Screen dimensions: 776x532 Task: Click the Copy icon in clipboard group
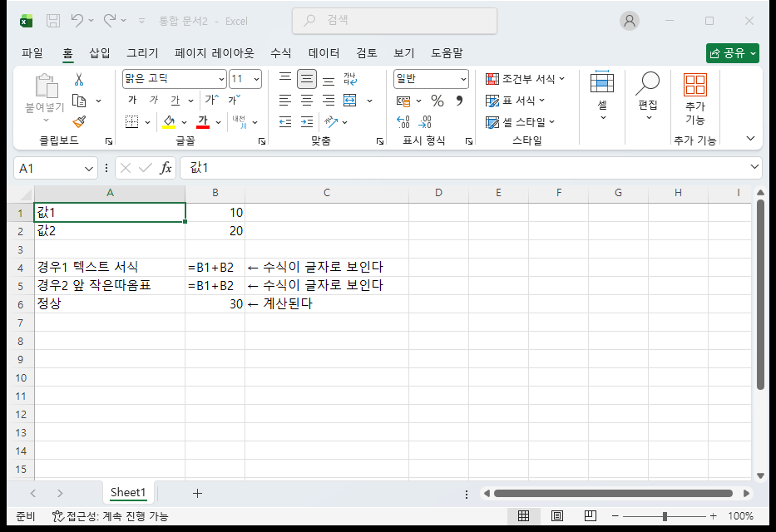(79, 101)
